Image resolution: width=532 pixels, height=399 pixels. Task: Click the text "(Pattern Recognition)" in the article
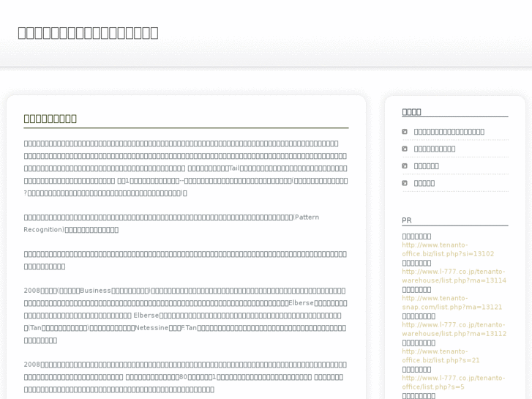[x=171, y=223]
